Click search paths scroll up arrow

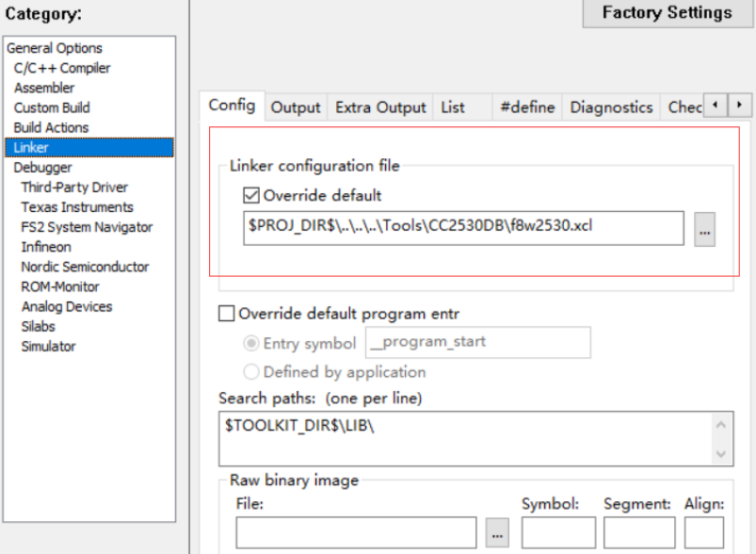click(721, 425)
